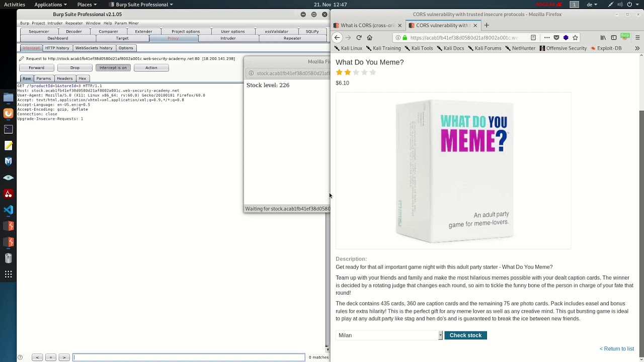This screenshot has height=362, width=644.
Task: Open the Places menu in the top bar
Action: [87, 5]
